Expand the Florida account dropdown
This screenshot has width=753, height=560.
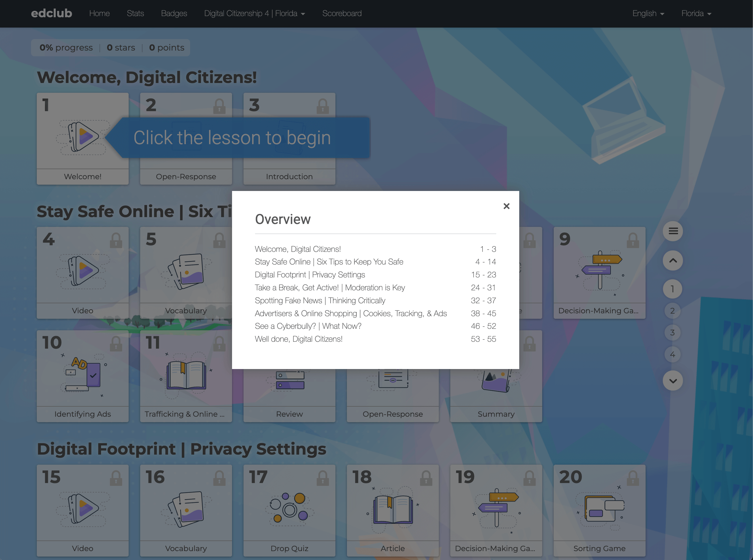696,13
